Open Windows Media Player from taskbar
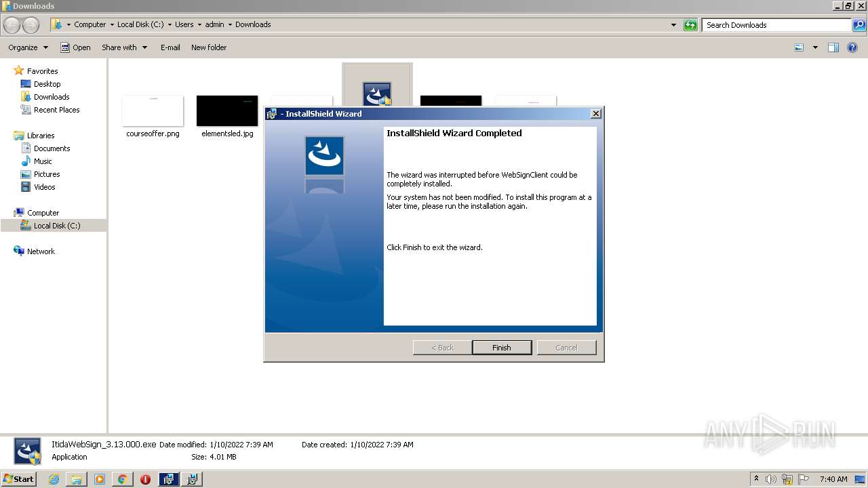 click(x=100, y=479)
